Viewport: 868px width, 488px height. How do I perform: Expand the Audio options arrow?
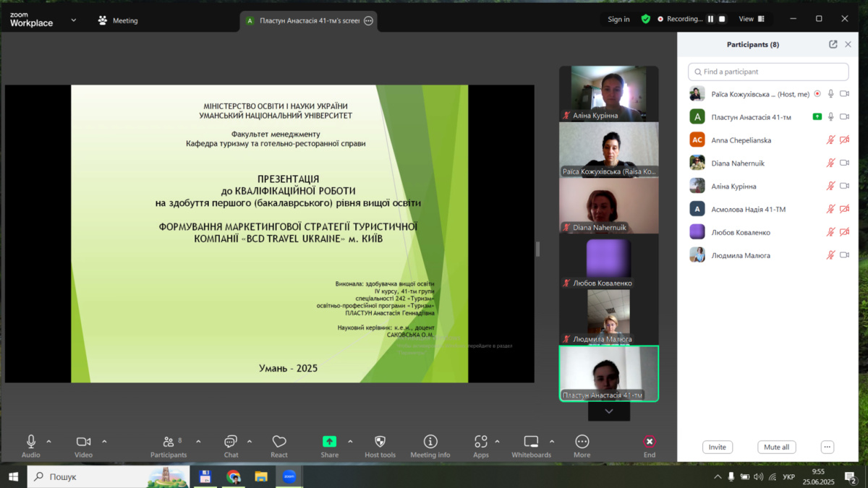pos(49,441)
